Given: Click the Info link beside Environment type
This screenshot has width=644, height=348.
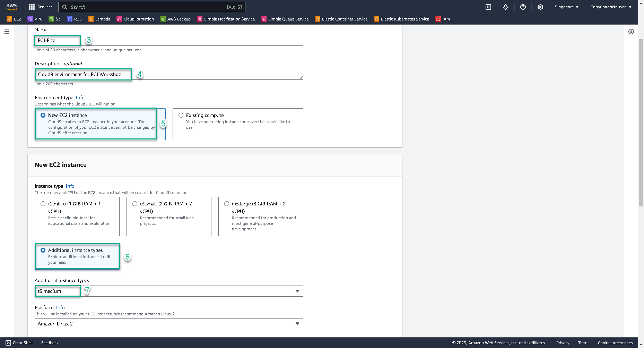Looking at the screenshot, I should (80, 97).
